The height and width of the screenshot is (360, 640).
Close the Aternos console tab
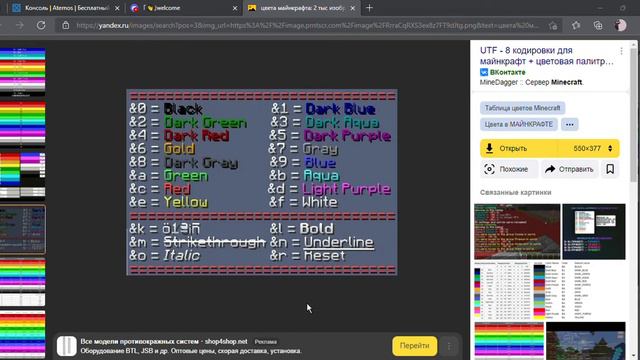(x=117, y=8)
